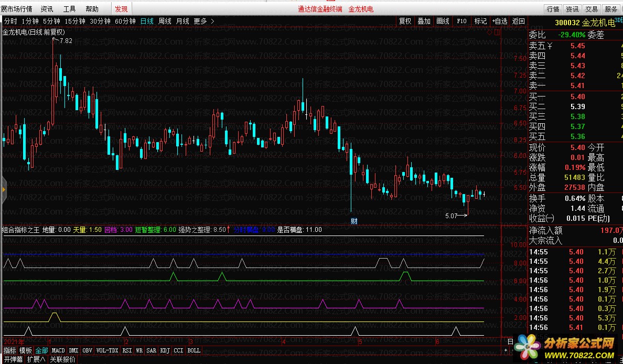This screenshot has height=364, width=623.
Task: Switch to the VOL-TDX indicator
Action: pyautogui.click(x=108, y=350)
